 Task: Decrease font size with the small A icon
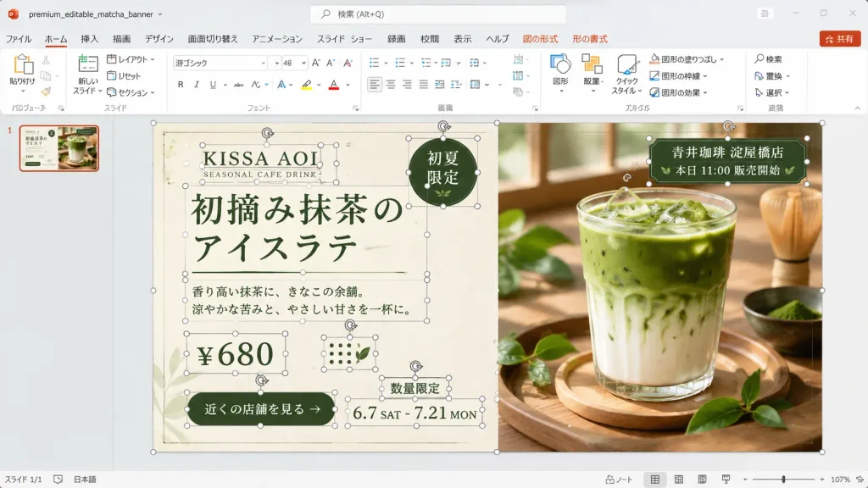(x=331, y=63)
